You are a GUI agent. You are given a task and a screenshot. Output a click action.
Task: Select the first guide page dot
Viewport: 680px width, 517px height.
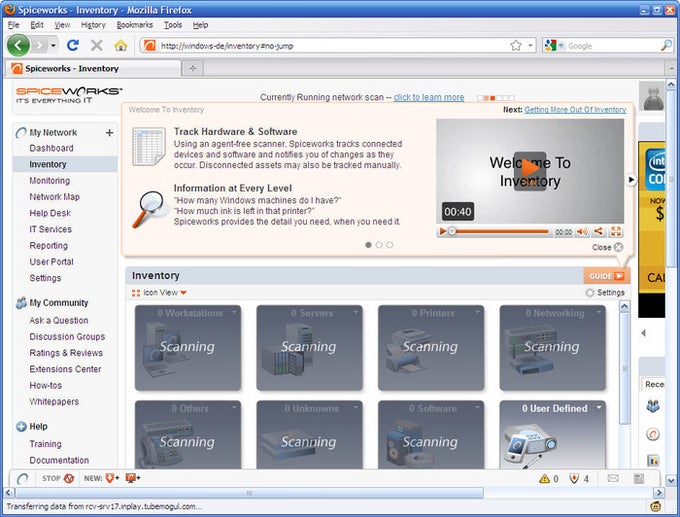(368, 245)
